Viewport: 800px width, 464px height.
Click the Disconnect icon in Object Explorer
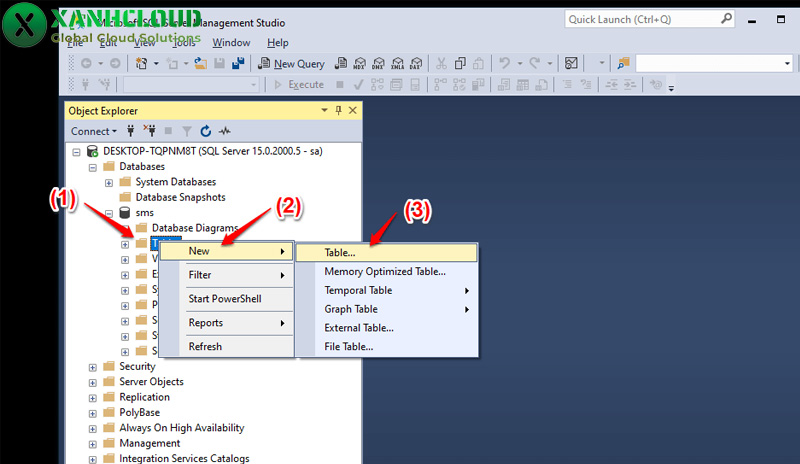[149, 131]
